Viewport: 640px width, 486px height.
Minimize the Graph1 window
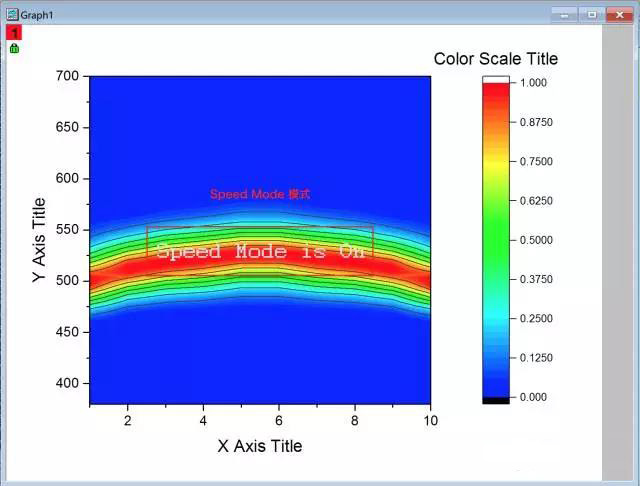click(564, 15)
